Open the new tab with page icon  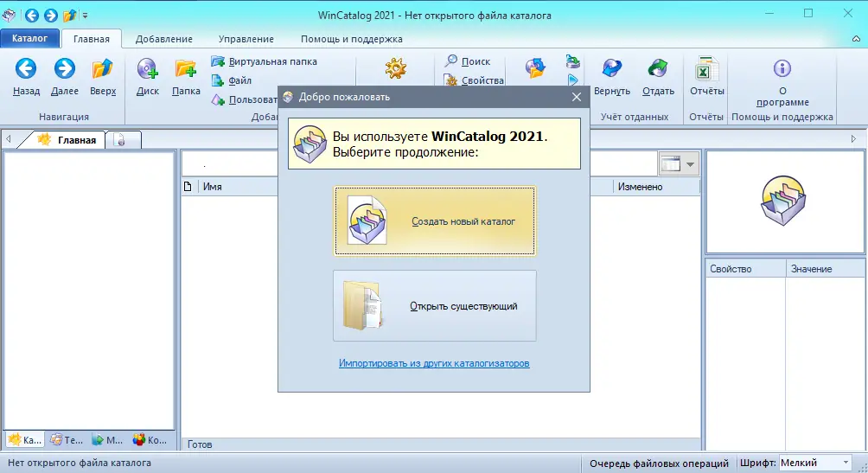tap(123, 140)
